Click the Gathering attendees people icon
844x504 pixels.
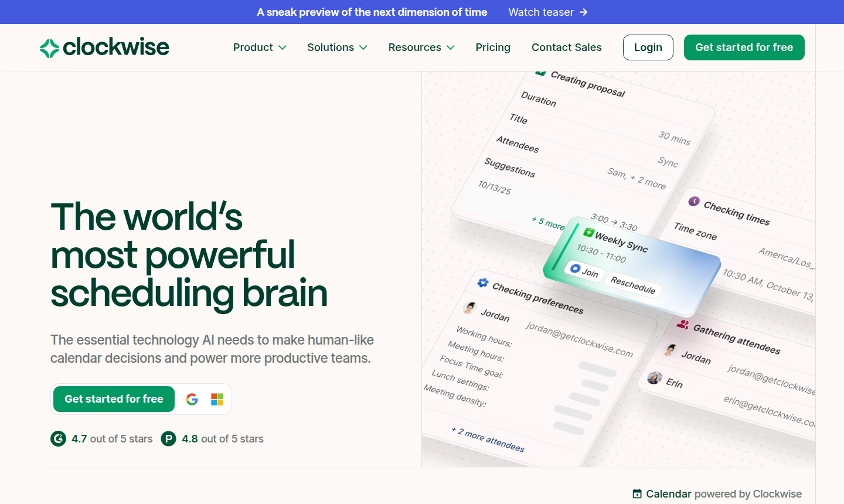(682, 324)
